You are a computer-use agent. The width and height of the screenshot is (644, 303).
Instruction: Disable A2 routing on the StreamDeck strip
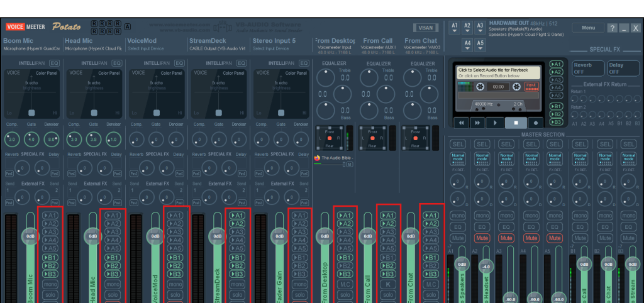pos(237,223)
